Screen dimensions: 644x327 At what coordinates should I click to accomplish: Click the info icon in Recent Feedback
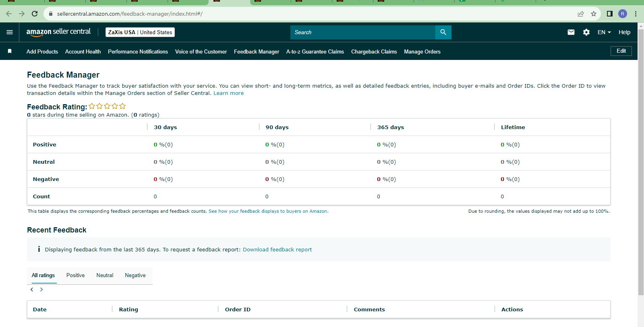coord(39,249)
